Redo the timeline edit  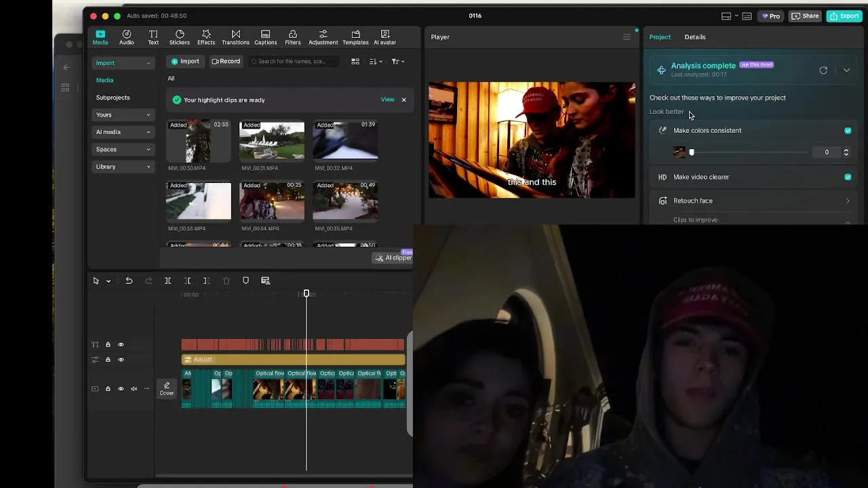pos(149,281)
